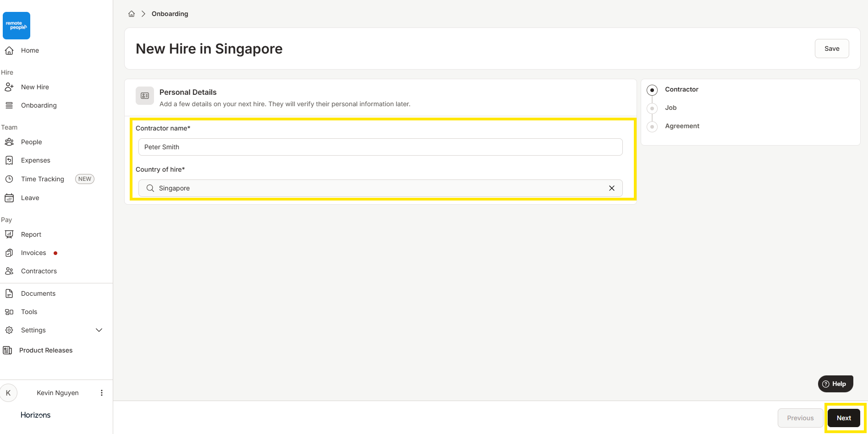Open the Country of hire dropdown
868x434 pixels.
point(379,188)
